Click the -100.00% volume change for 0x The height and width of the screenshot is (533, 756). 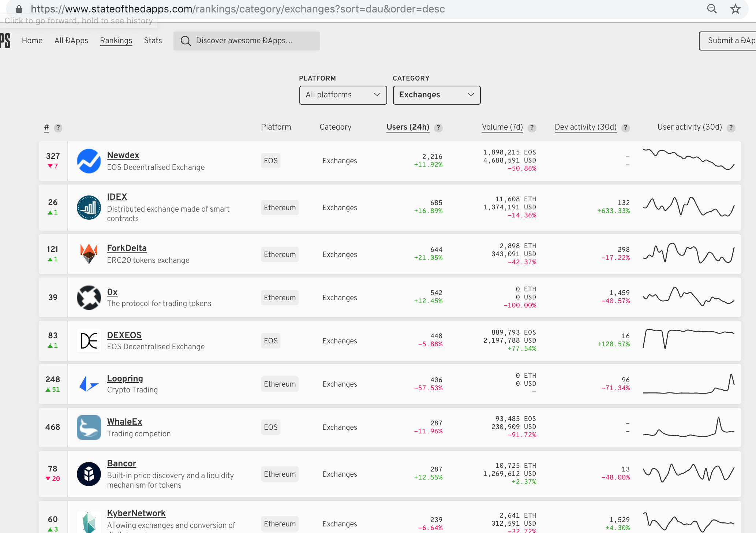pyautogui.click(x=520, y=305)
